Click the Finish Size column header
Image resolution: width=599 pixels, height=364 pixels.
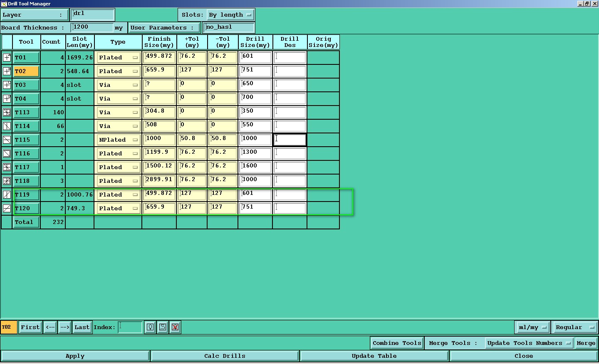(x=159, y=42)
